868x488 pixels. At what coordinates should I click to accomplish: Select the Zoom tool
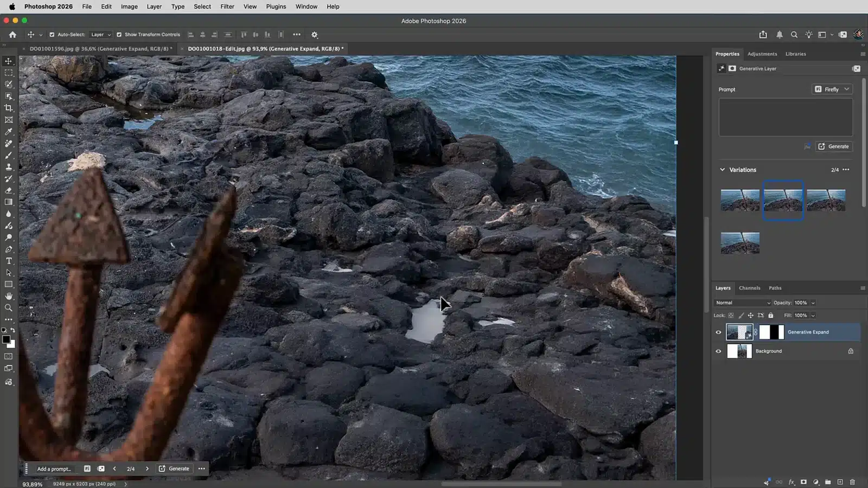9,308
